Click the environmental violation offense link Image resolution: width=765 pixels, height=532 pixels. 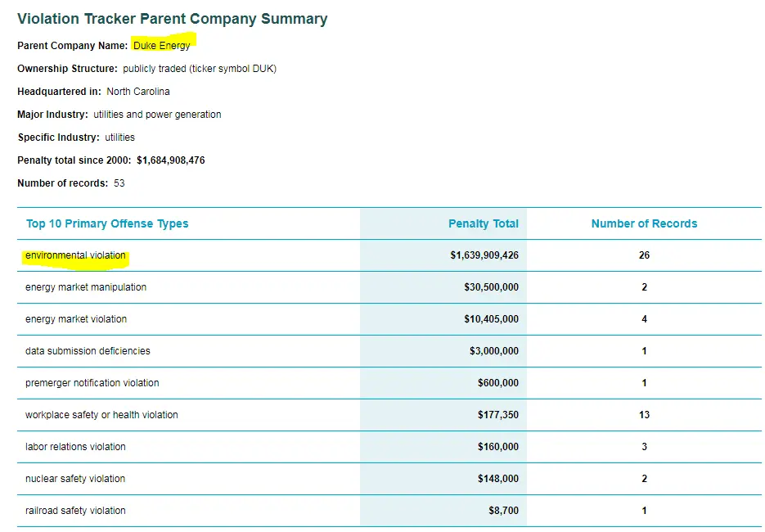point(75,255)
